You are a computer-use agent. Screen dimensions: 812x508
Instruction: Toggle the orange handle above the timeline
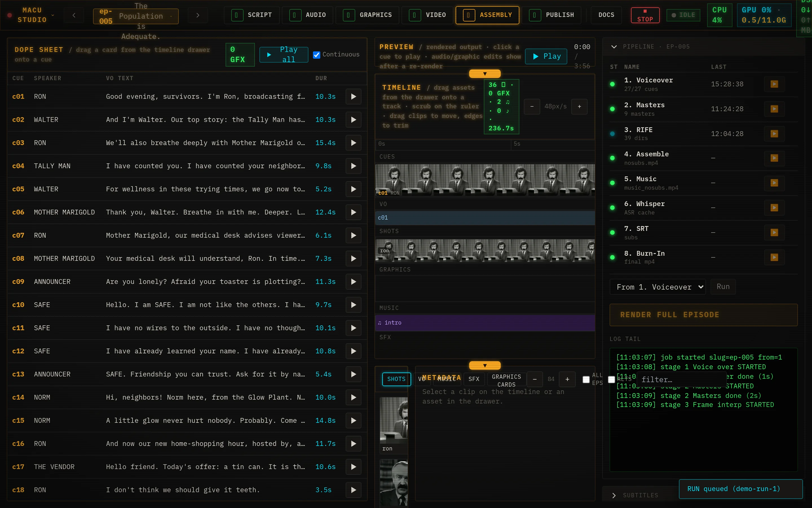[x=484, y=74]
